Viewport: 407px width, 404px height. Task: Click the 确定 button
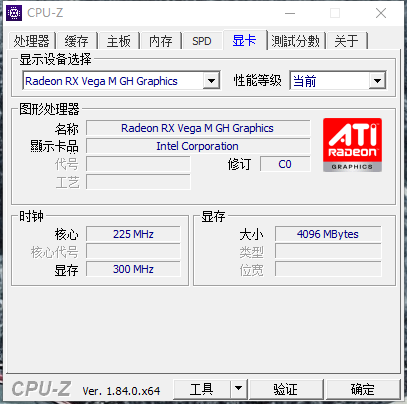pos(363,389)
